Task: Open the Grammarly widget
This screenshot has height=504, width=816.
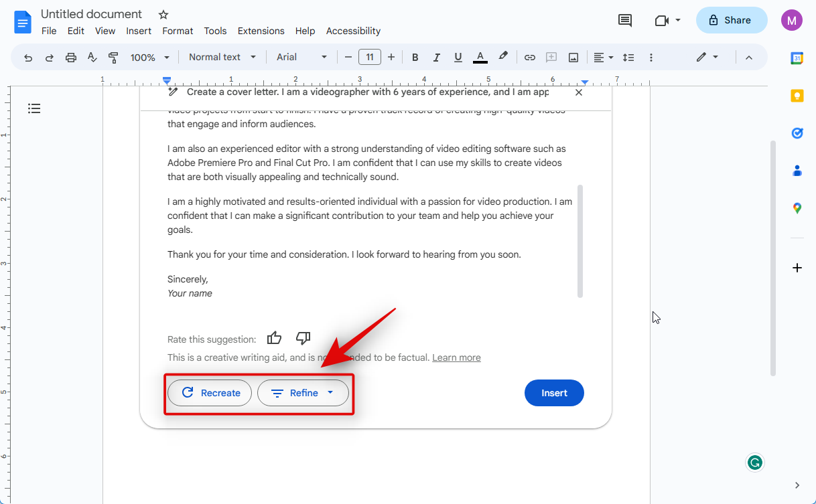Action: point(755,463)
